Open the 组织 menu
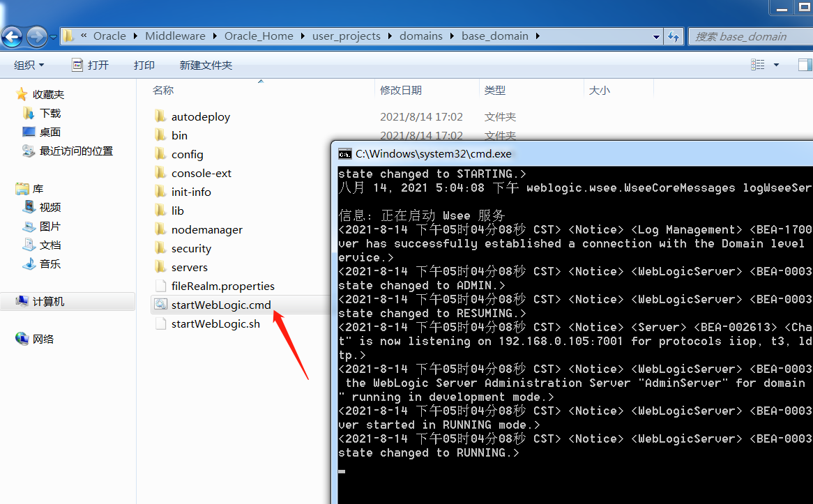 29,65
